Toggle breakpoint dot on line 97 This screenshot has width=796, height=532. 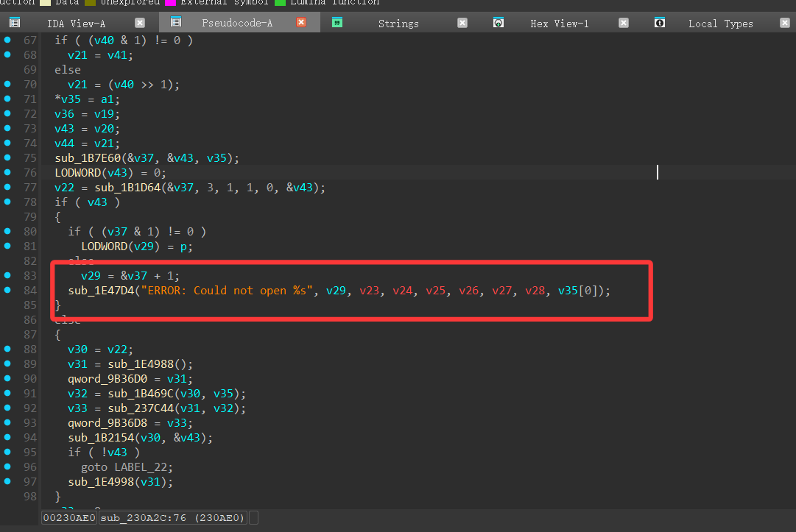click(7, 480)
